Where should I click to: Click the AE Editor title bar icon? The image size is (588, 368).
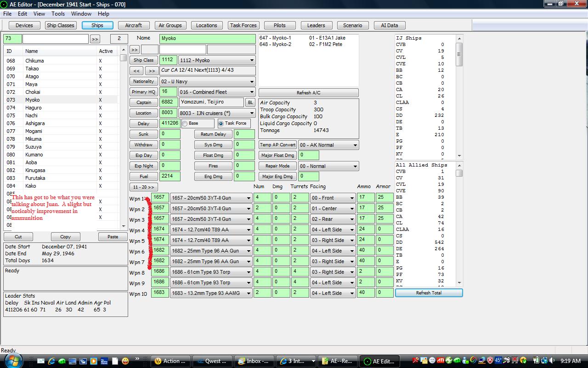tap(4, 4)
